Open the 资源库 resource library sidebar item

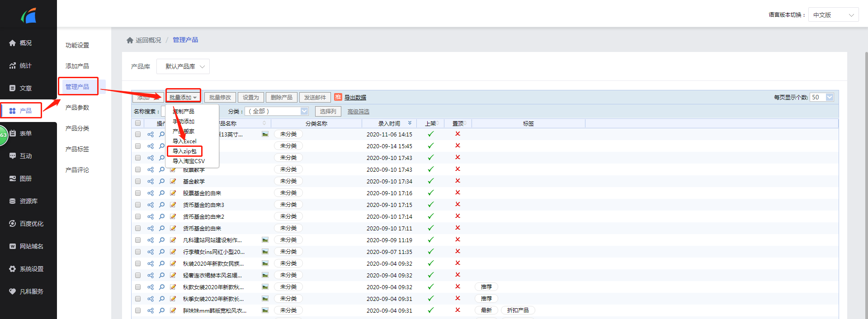(x=24, y=201)
